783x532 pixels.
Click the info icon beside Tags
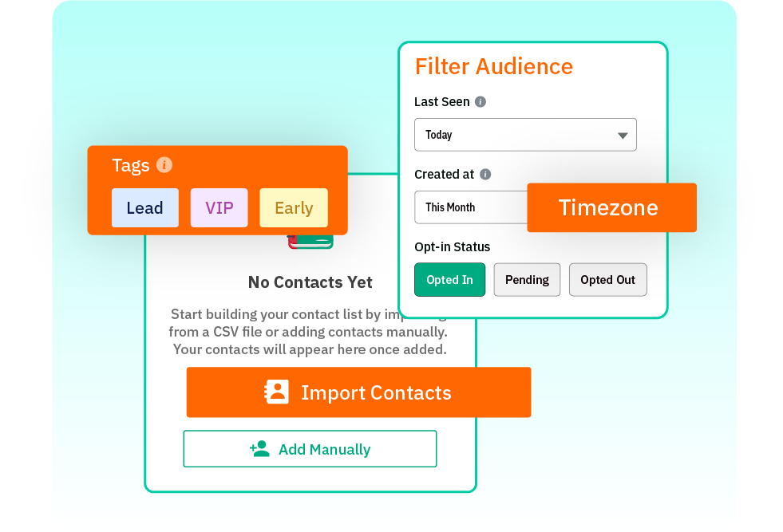point(164,165)
